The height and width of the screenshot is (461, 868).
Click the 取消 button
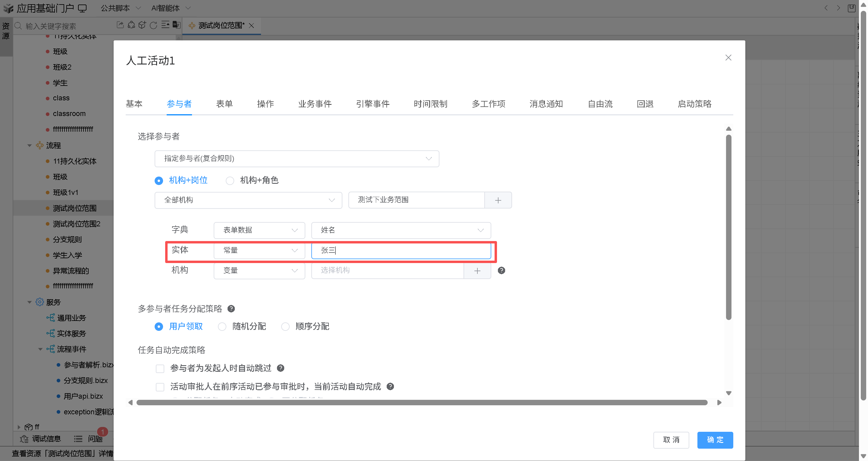[x=671, y=440]
